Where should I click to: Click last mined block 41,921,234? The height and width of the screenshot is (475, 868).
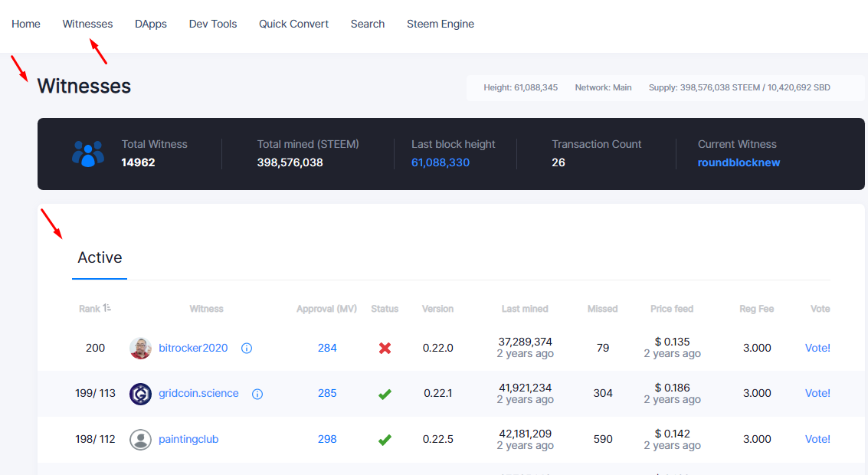point(526,388)
